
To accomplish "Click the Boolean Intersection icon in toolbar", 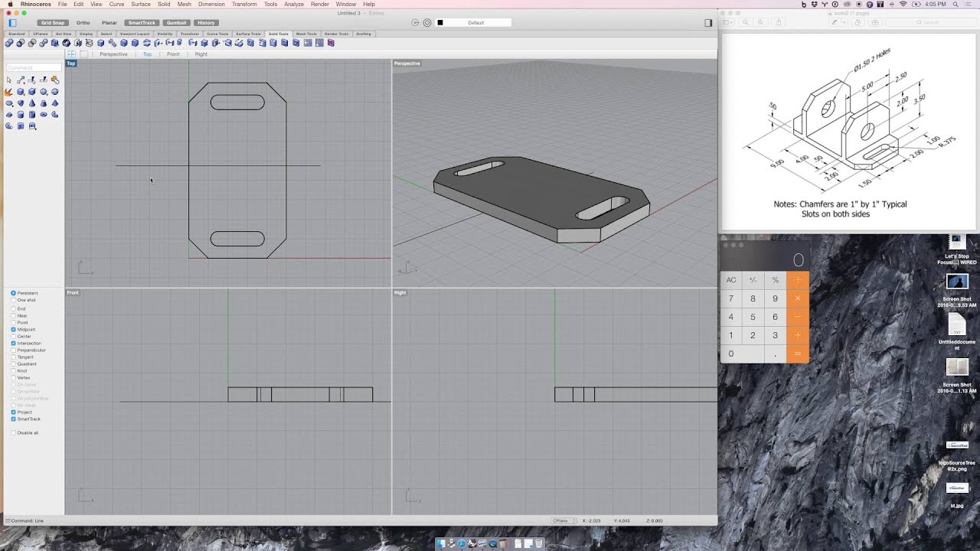I will coord(32,43).
